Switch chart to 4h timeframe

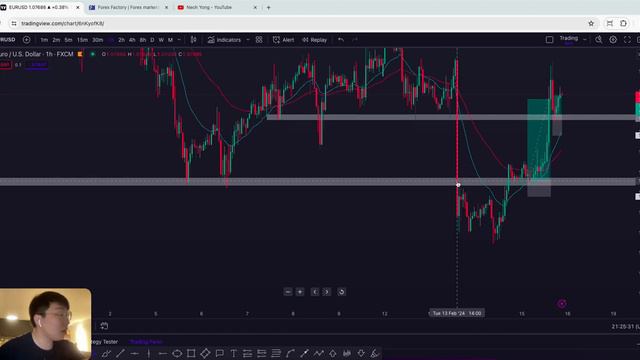(132, 40)
